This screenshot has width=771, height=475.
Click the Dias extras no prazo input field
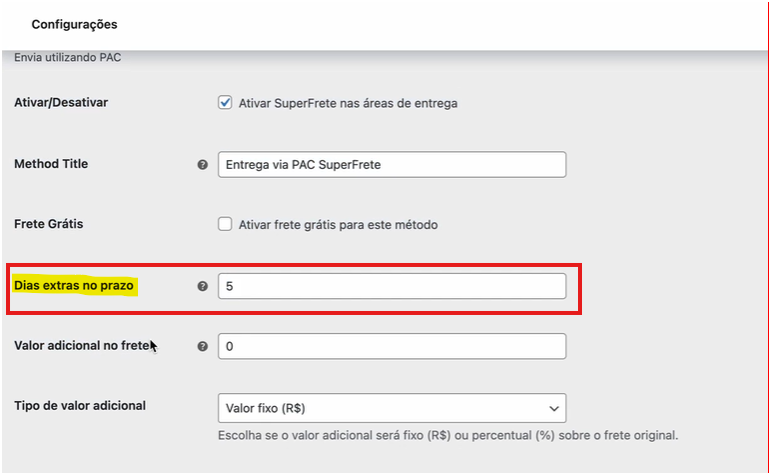coord(392,286)
